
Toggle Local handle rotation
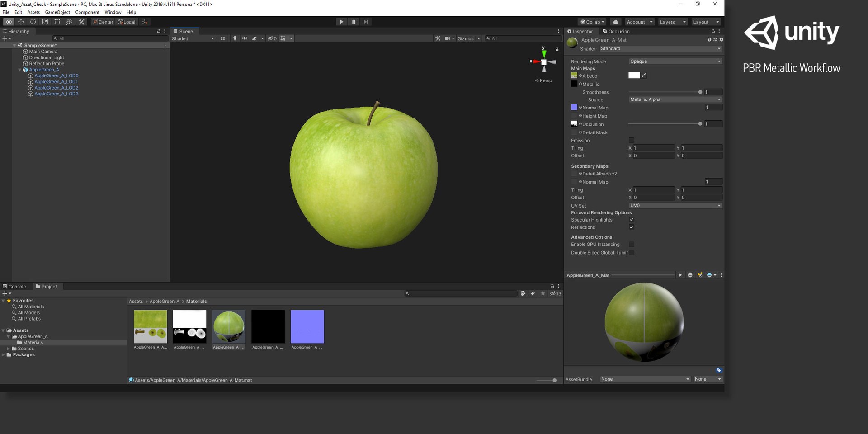(x=127, y=22)
